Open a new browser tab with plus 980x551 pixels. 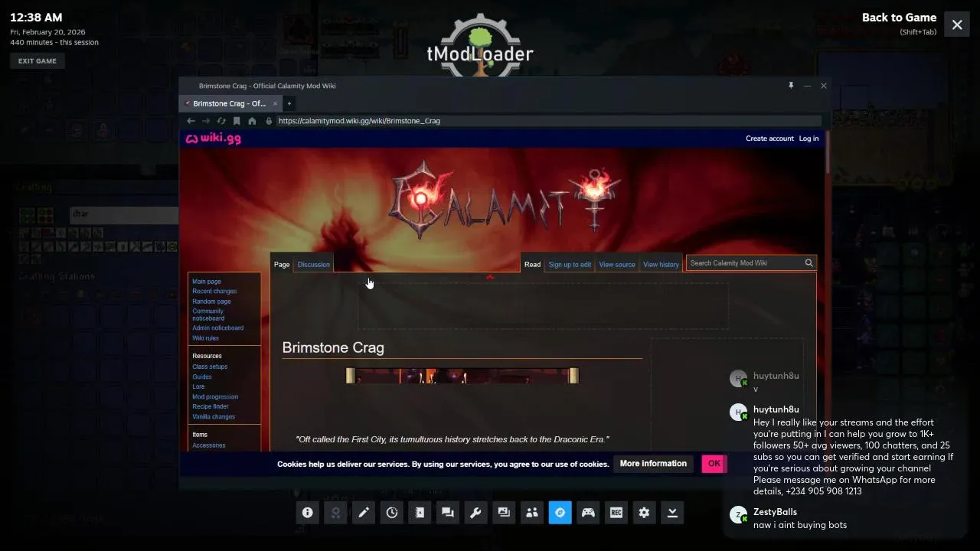[x=289, y=103]
